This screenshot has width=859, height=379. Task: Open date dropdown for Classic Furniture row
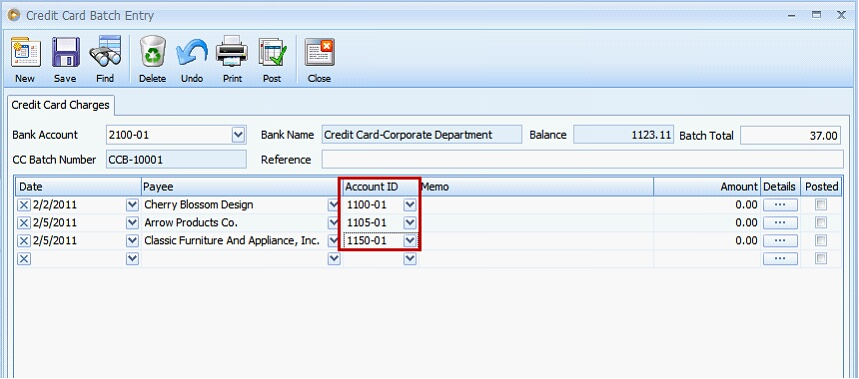[x=132, y=241]
